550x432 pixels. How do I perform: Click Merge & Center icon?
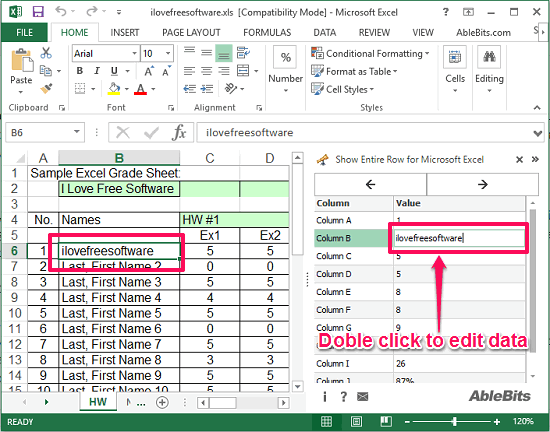[243, 71]
